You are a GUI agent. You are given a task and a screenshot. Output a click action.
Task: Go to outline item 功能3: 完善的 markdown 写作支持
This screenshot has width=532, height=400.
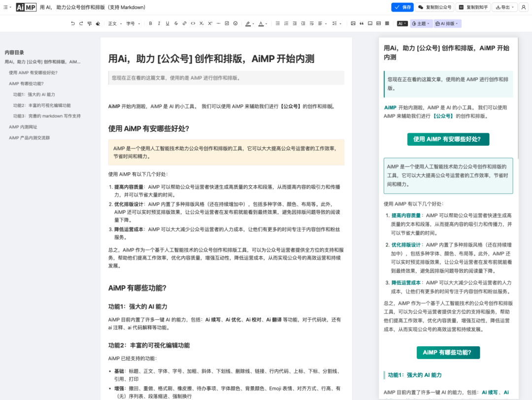pos(47,116)
